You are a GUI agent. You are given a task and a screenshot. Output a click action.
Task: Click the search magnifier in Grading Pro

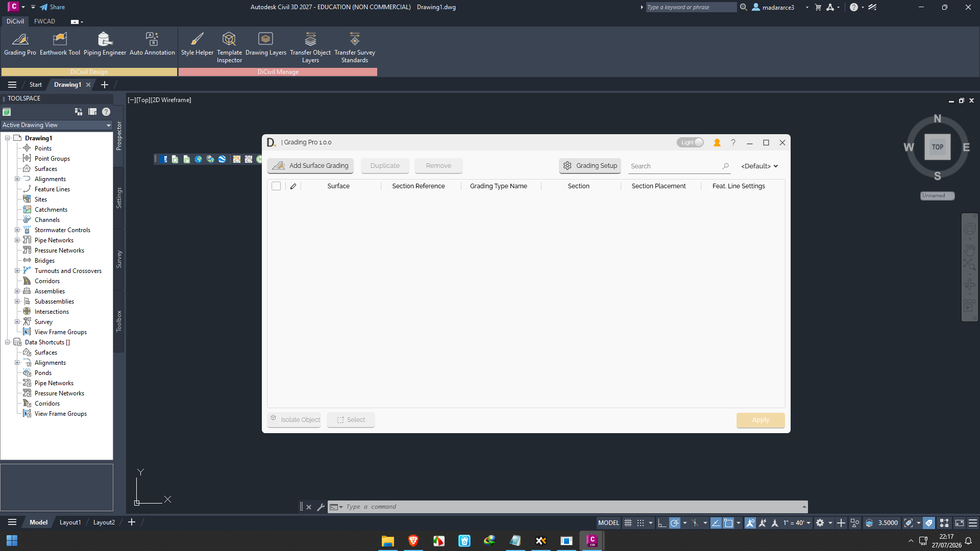pos(725,166)
